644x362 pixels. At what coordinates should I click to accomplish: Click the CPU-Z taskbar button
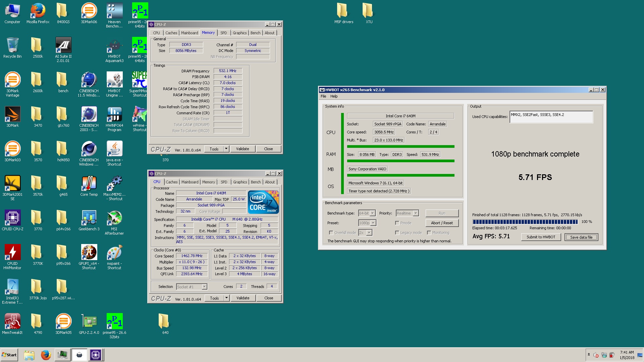coord(95,355)
